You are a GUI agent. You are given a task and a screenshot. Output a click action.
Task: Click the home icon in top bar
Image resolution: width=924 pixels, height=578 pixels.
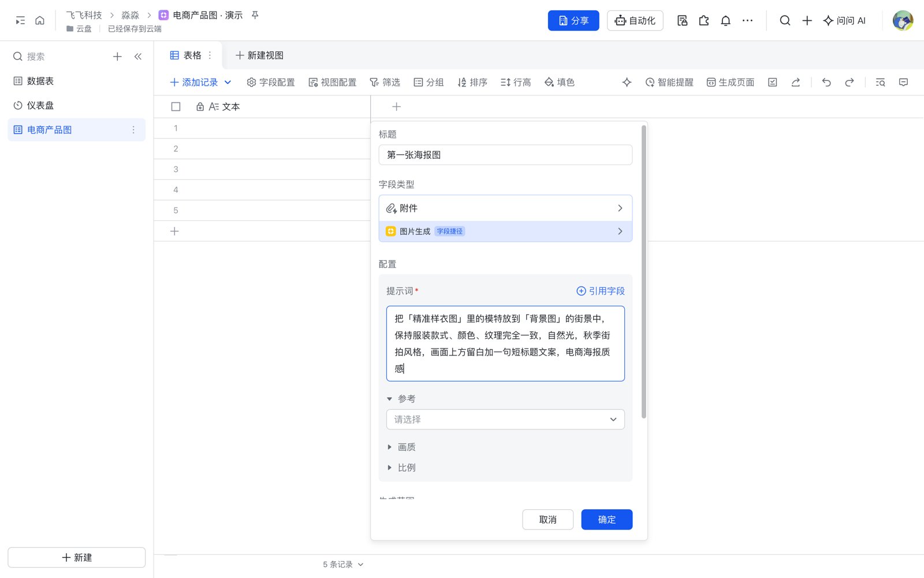pyautogui.click(x=40, y=21)
